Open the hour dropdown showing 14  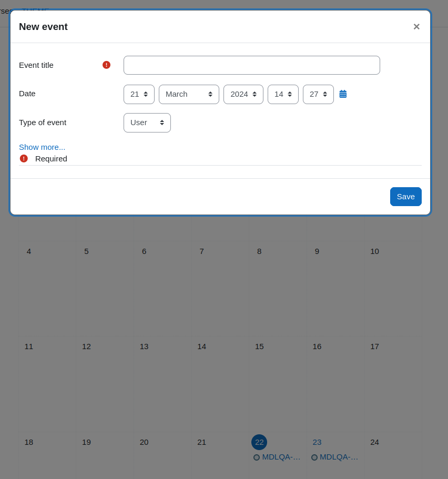pyautogui.click(x=283, y=95)
